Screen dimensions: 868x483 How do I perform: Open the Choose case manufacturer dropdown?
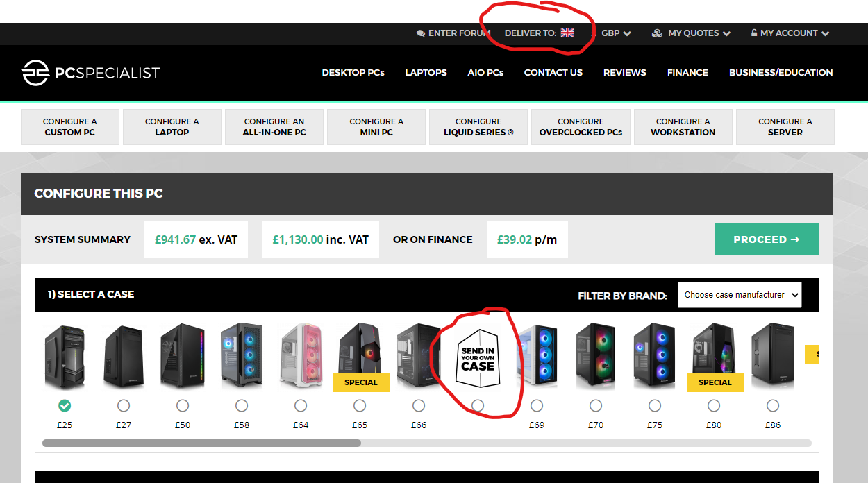pyautogui.click(x=740, y=295)
